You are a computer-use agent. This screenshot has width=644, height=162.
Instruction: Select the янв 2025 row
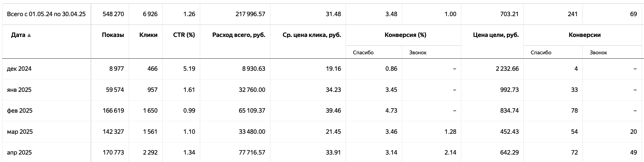[x=322, y=90]
